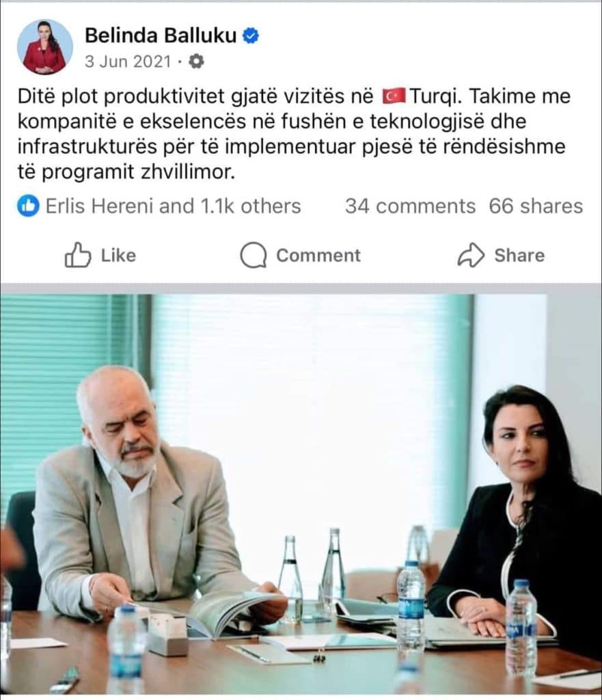Open the Belinda Balluku page name link
This screenshot has height=700, width=602.
(161, 36)
